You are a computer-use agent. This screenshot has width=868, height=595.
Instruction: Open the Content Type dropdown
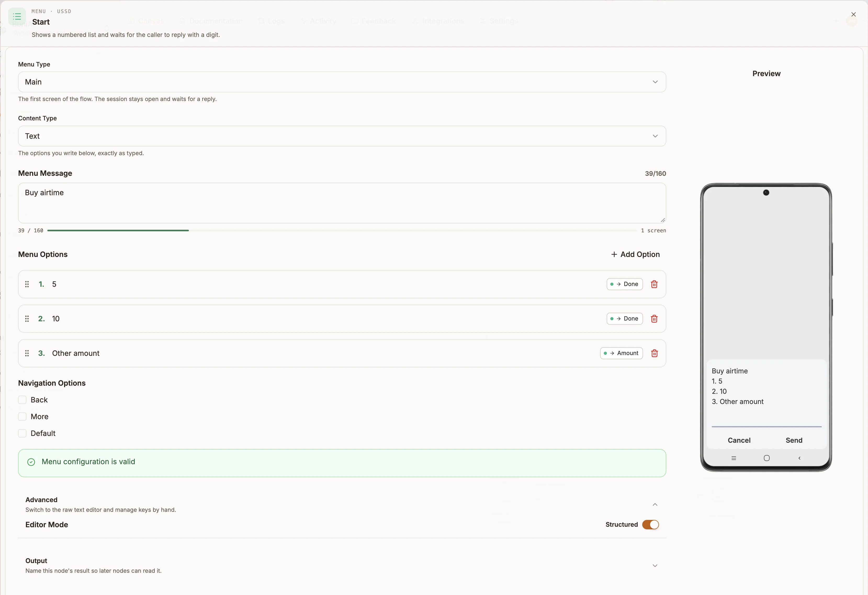coord(342,136)
